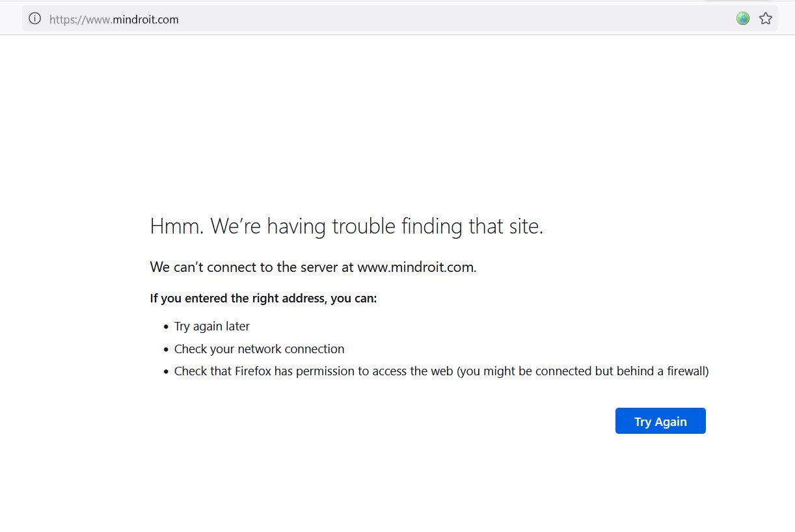Click the Try Again button
Viewport: 795px width, 532px height.
click(660, 421)
